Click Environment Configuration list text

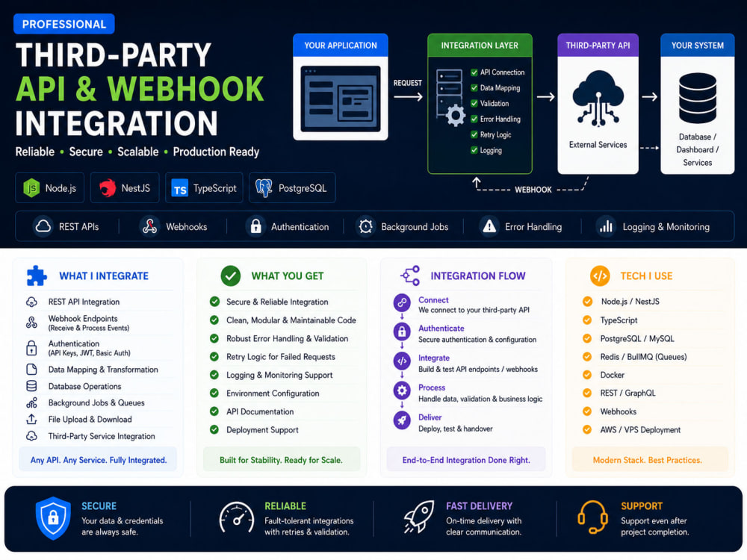273,393
